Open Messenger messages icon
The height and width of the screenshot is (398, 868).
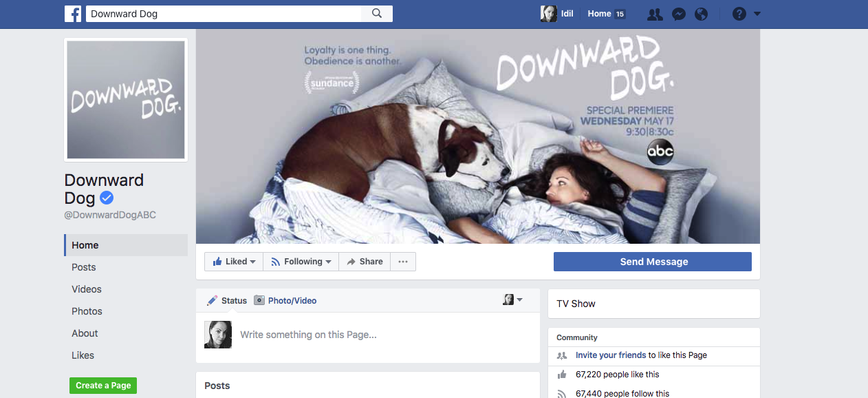[678, 14]
